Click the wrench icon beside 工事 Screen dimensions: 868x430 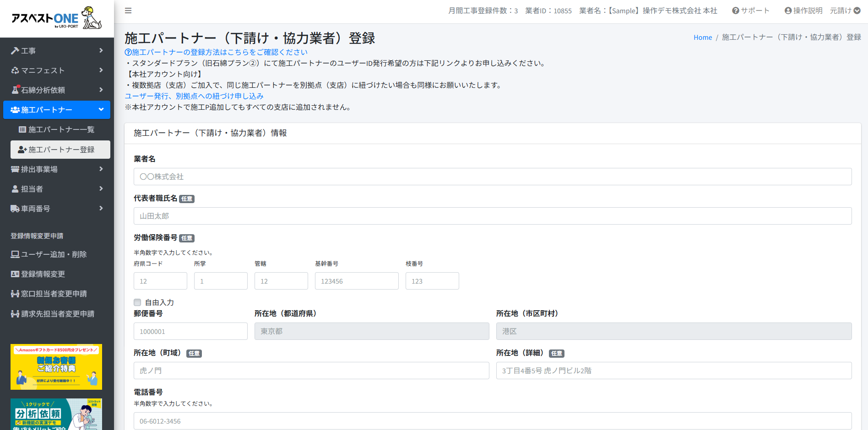tap(15, 51)
